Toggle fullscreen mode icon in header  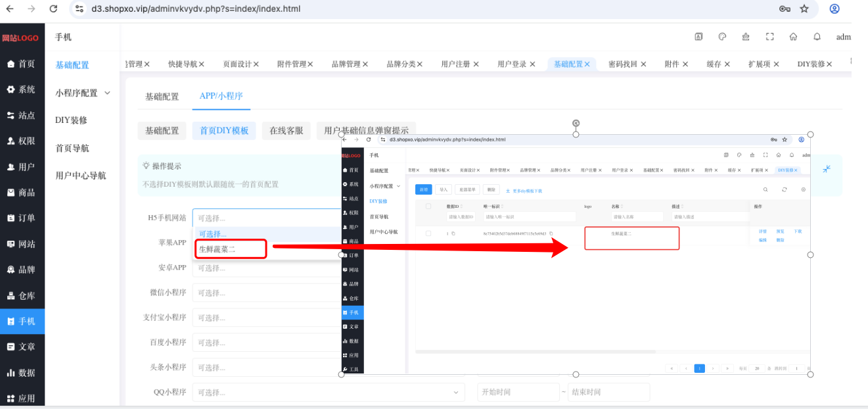(769, 37)
